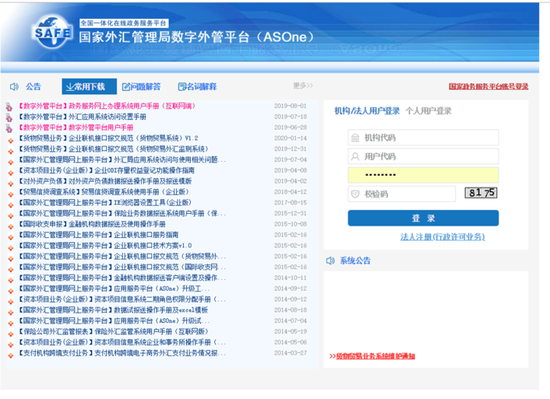Image resolution: width=550 pixels, height=399 pixels.
Task: Open the 名词解释 tab
Action: tap(197, 87)
